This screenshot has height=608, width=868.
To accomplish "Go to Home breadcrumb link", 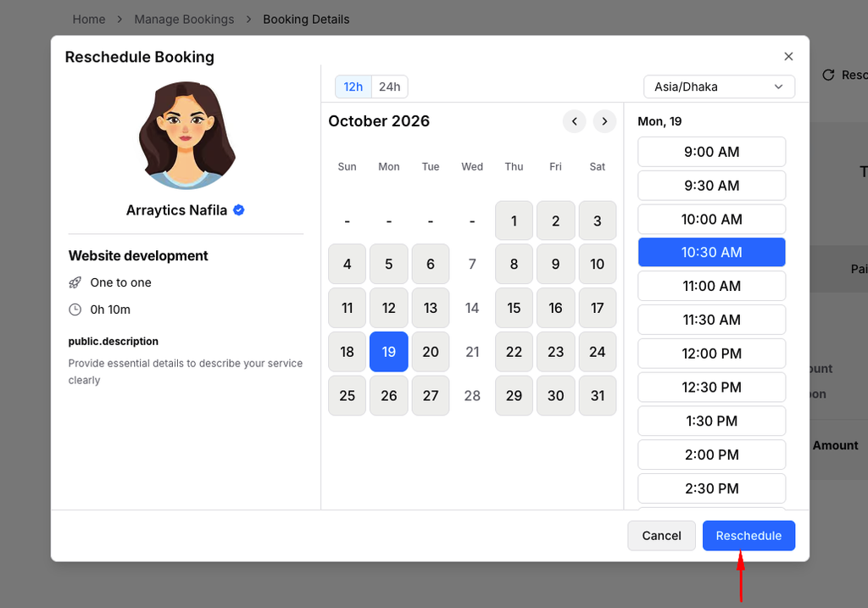I will click(88, 20).
